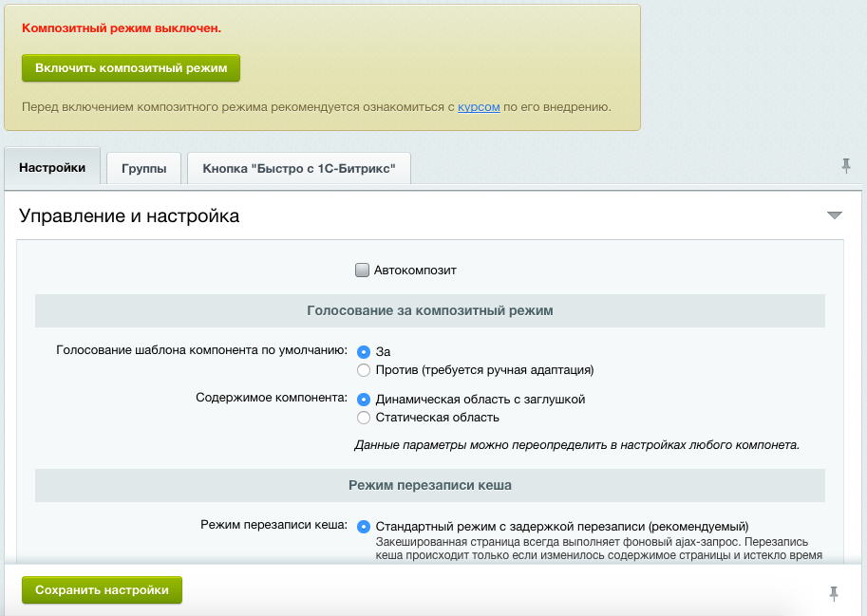Switch to the Настройки tab
Viewport: 867px width, 616px height.
(52, 168)
